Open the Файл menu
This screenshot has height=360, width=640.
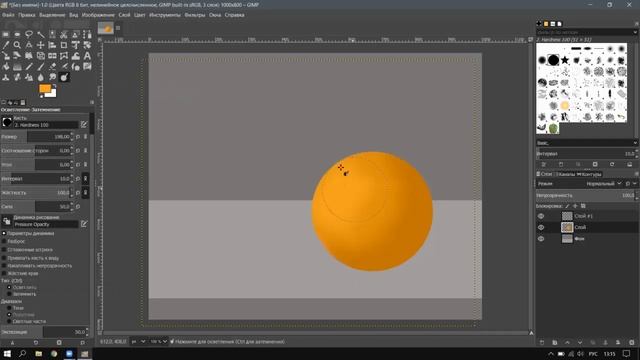click(8, 15)
